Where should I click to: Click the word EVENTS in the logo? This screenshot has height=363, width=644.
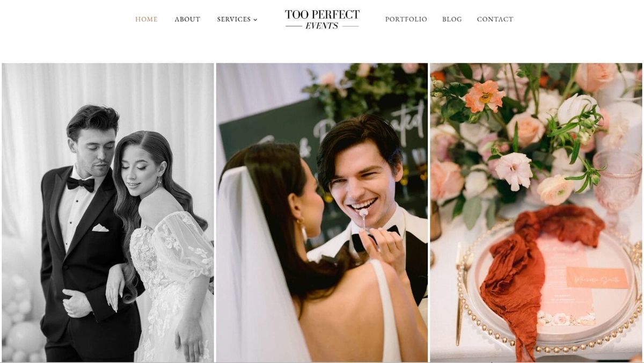click(x=322, y=26)
